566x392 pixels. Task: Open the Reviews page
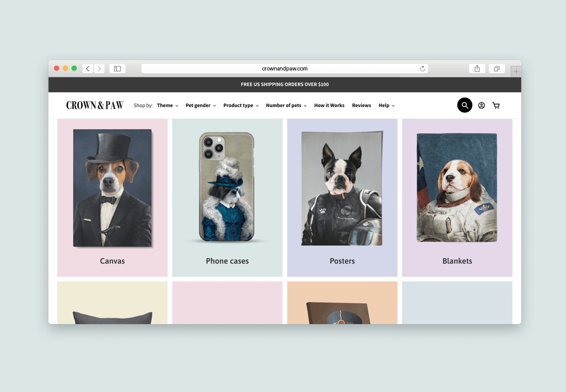[x=361, y=105]
